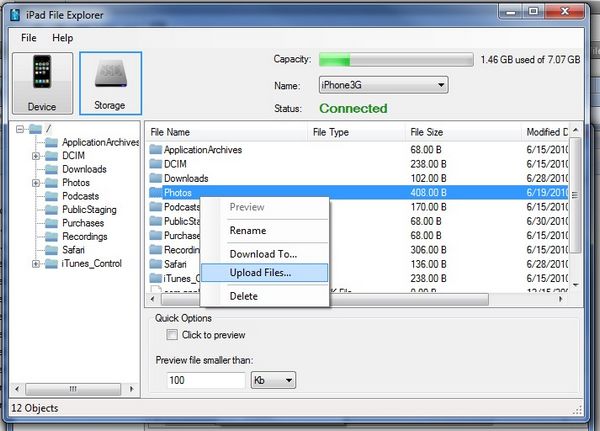600x431 pixels.
Task: Click the ApplicationArchives folder icon in tree
Action: point(51,142)
